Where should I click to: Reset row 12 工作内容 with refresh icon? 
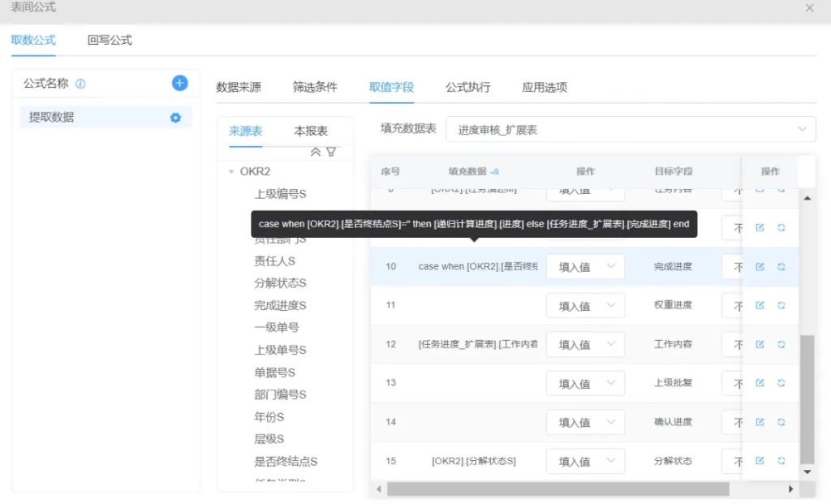click(781, 344)
